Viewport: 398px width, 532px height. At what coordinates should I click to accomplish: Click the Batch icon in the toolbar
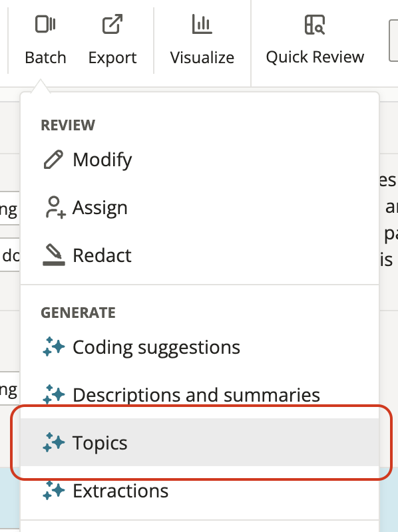pos(45,25)
